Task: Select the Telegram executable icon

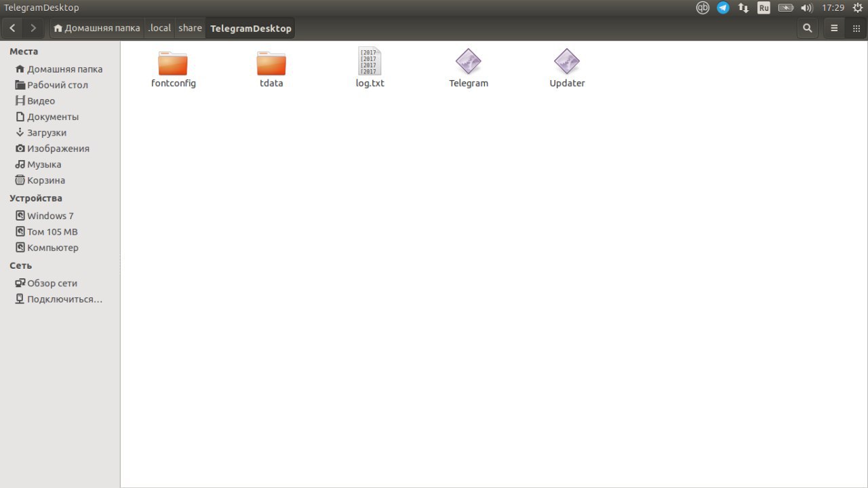Action: coord(469,62)
